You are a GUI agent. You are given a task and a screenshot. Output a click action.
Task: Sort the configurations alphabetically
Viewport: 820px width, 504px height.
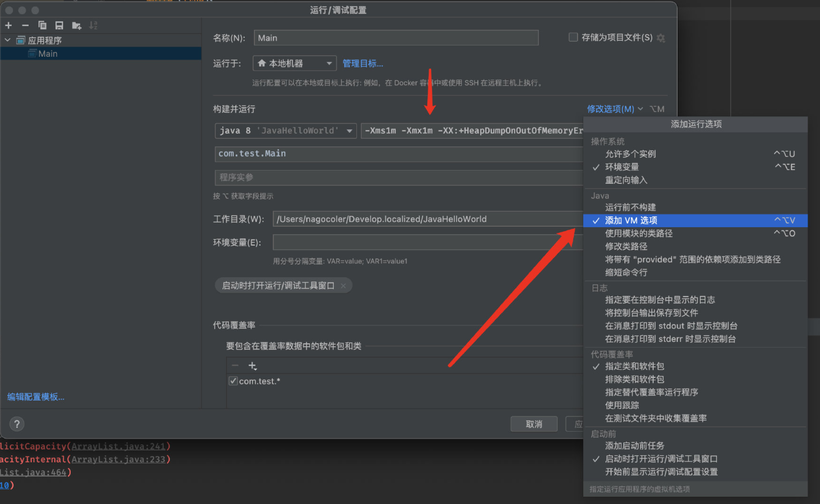tap(93, 26)
